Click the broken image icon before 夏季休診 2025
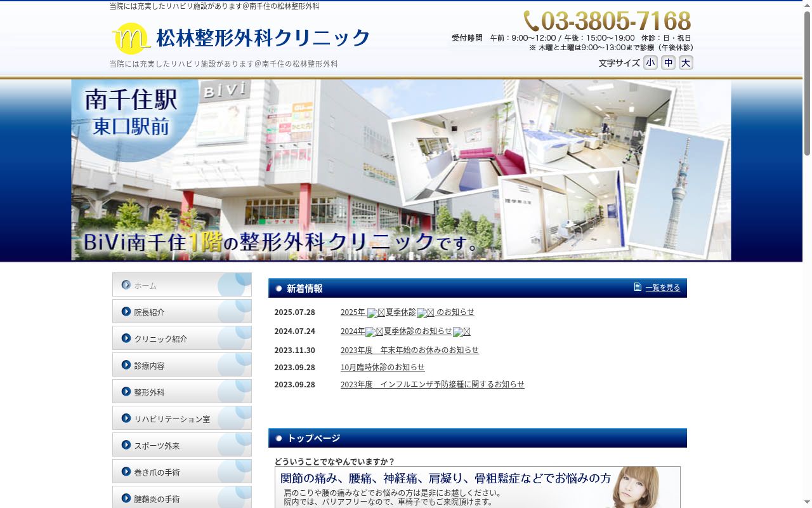This screenshot has height=508, width=812. (376, 313)
